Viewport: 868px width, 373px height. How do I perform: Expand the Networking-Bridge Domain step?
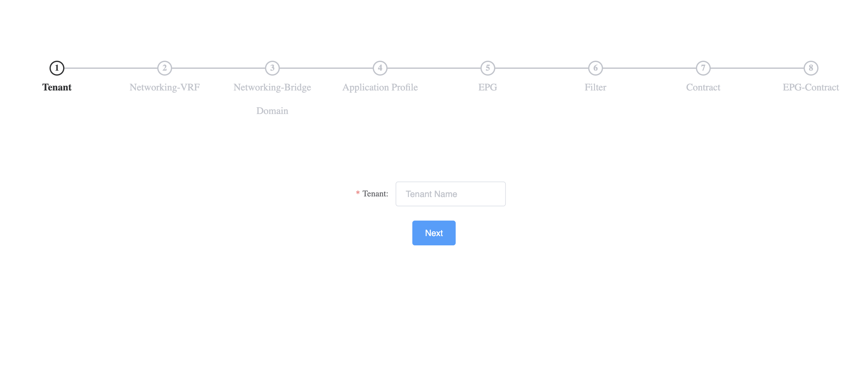point(272,68)
